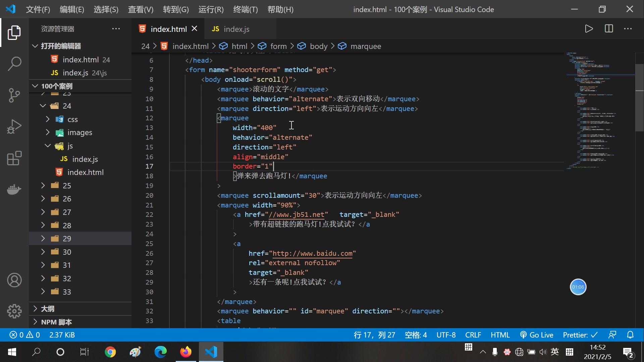
Task: Click the Accounts icon in activity bar
Action: click(x=14, y=280)
